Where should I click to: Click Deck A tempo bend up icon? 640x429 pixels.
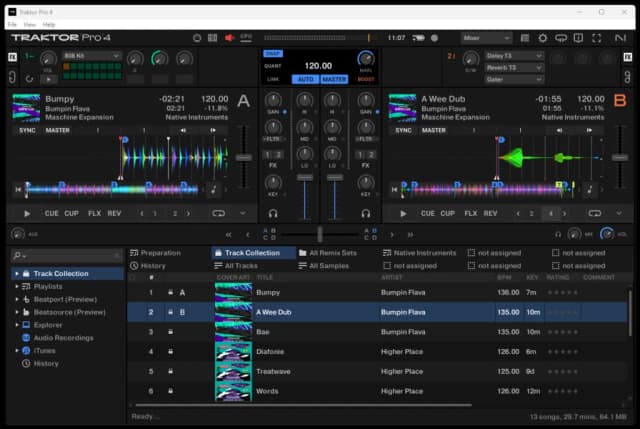213,130
